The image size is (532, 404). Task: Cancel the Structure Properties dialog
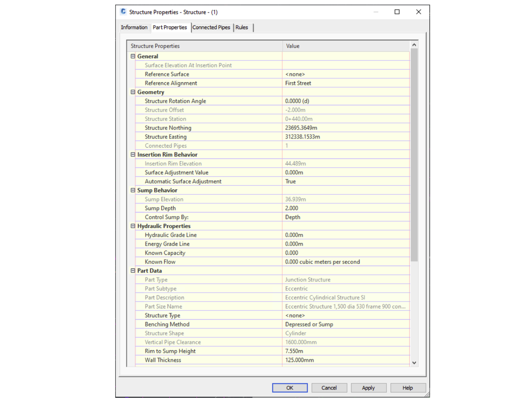[x=329, y=388]
